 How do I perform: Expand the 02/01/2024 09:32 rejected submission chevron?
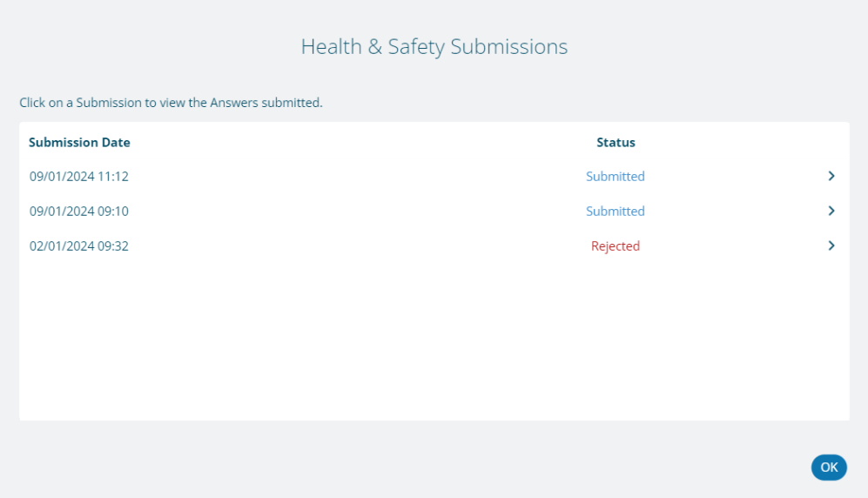(831, 246)
